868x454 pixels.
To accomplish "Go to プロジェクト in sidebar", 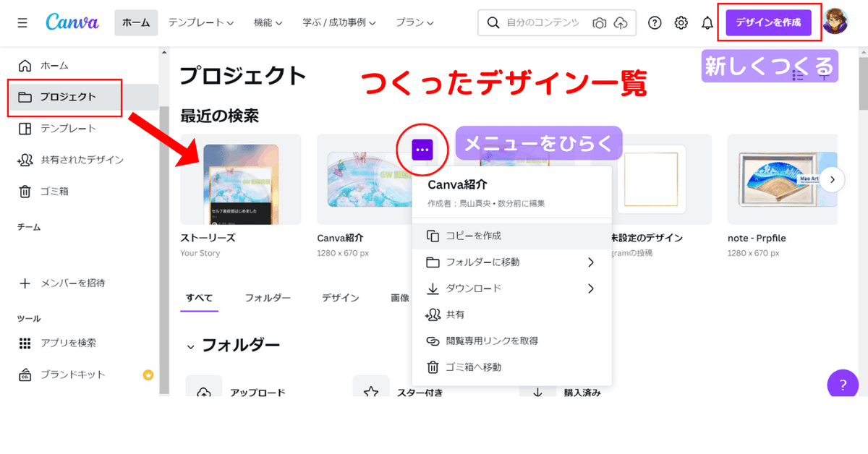I will click(83, 97).
